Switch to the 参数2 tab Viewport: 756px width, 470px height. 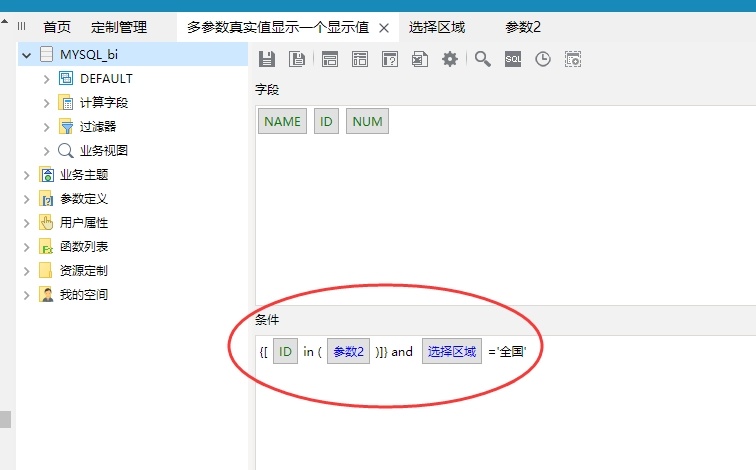coord(523,27)
